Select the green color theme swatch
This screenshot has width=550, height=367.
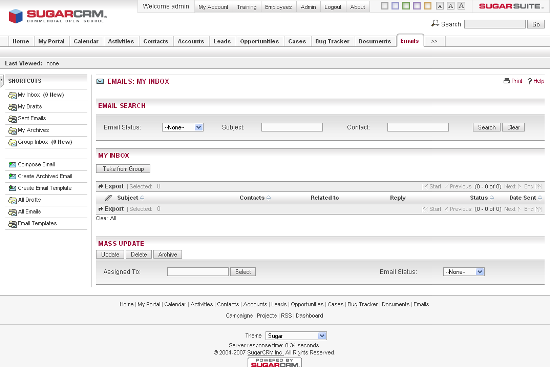(406, 6)
